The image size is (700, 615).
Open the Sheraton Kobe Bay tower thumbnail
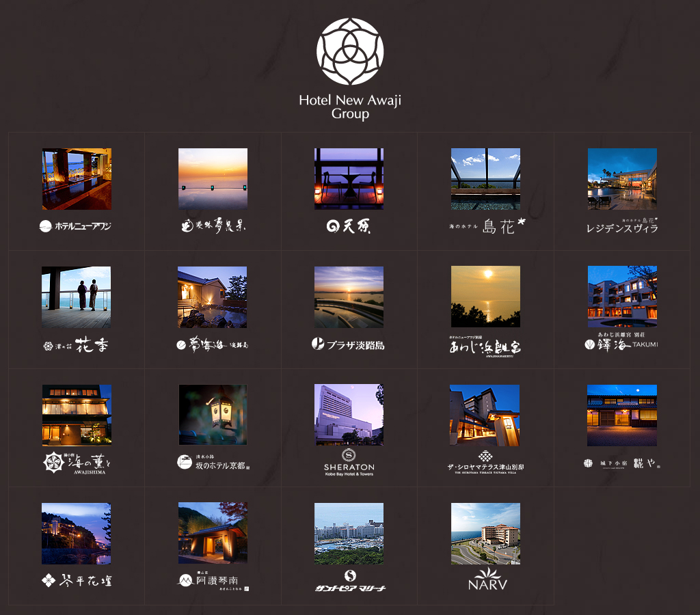(x=349, y=415)
